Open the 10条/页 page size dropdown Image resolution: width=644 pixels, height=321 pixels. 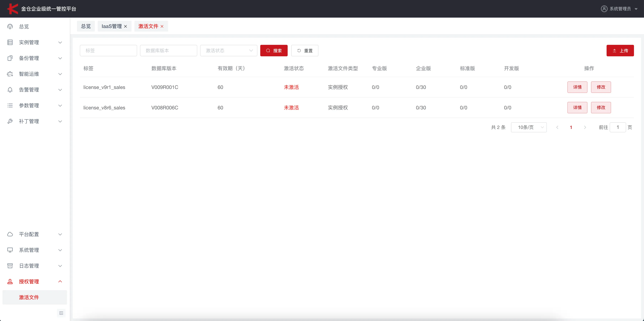pos(529,127)
